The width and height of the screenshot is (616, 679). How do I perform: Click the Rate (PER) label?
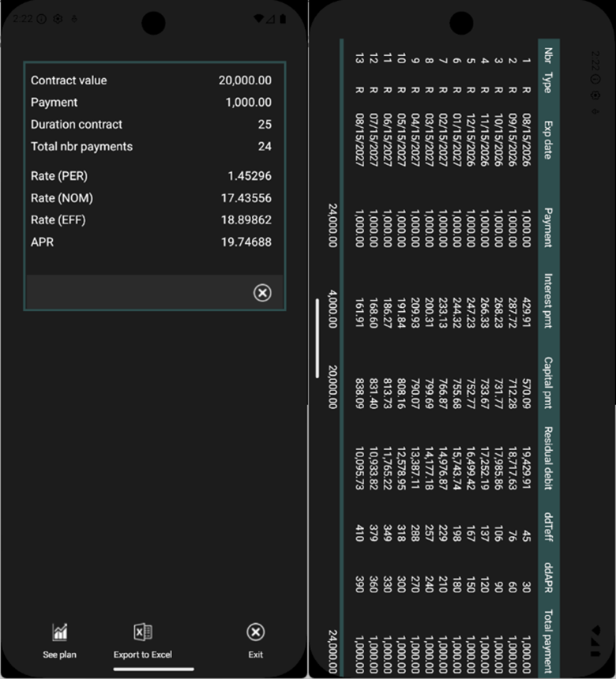(x=59, y=176)
